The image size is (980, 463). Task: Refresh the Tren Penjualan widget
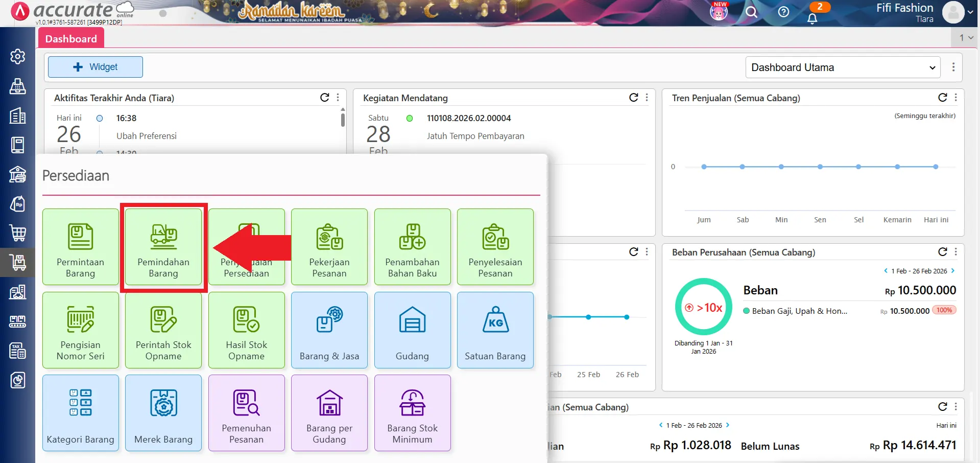point(942,98)
